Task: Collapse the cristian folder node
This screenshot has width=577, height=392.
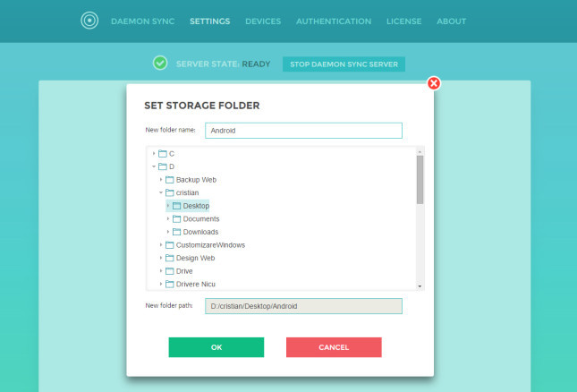Action: point(161,192)
